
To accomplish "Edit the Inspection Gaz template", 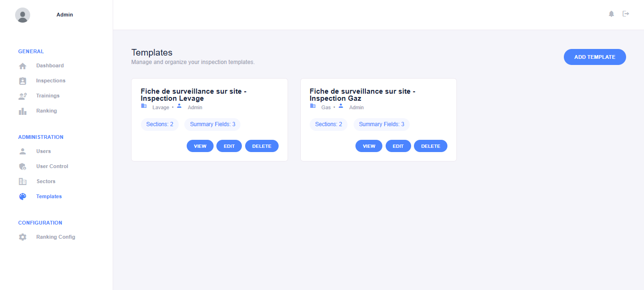I will [x=398, y=146].
